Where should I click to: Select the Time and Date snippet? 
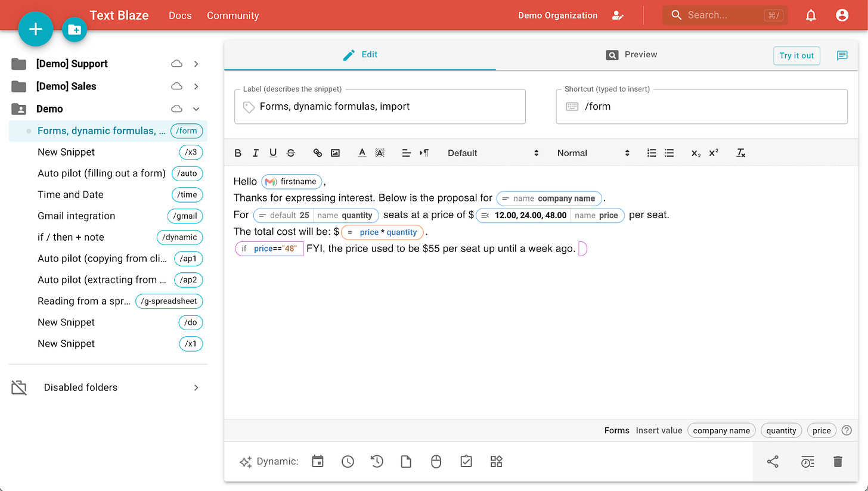click(108, 195)
